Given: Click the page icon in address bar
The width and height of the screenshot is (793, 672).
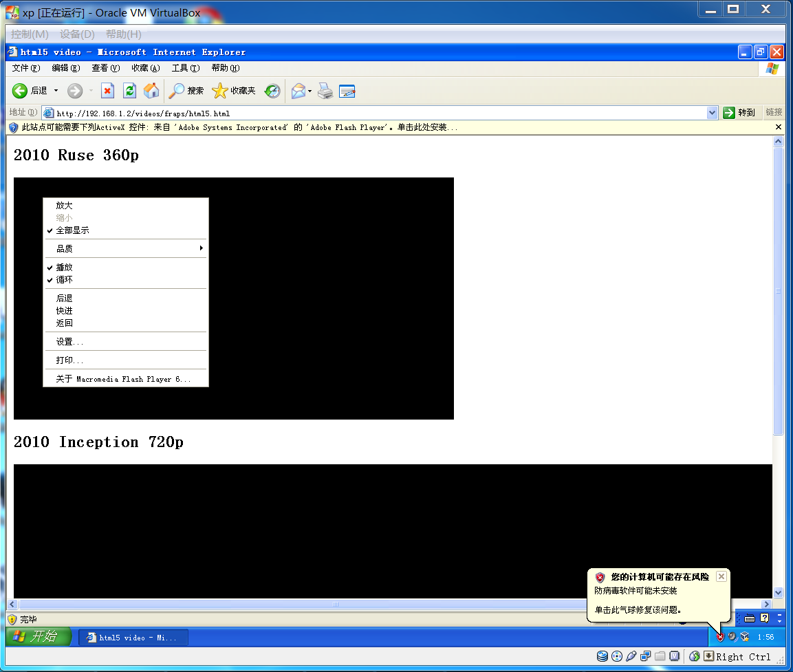Looking at the screenshot, I should point(49,113).
